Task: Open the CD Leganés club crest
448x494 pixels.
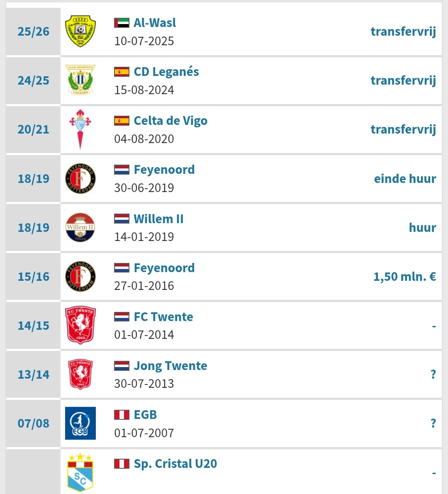Action: coord(80,80)
